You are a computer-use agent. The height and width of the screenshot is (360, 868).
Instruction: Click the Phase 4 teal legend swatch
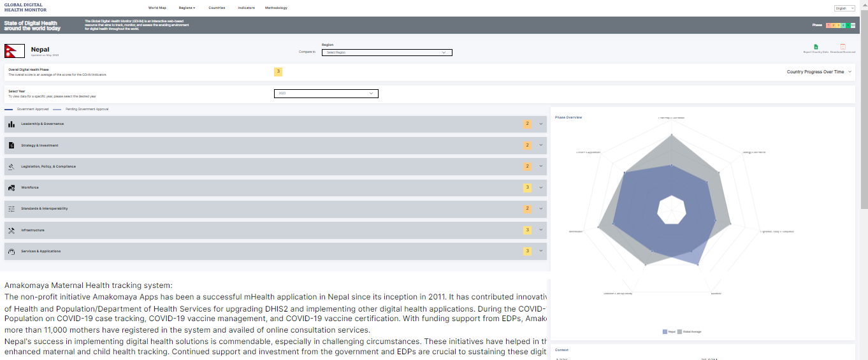pyautogui.click(x=843, y=25)
